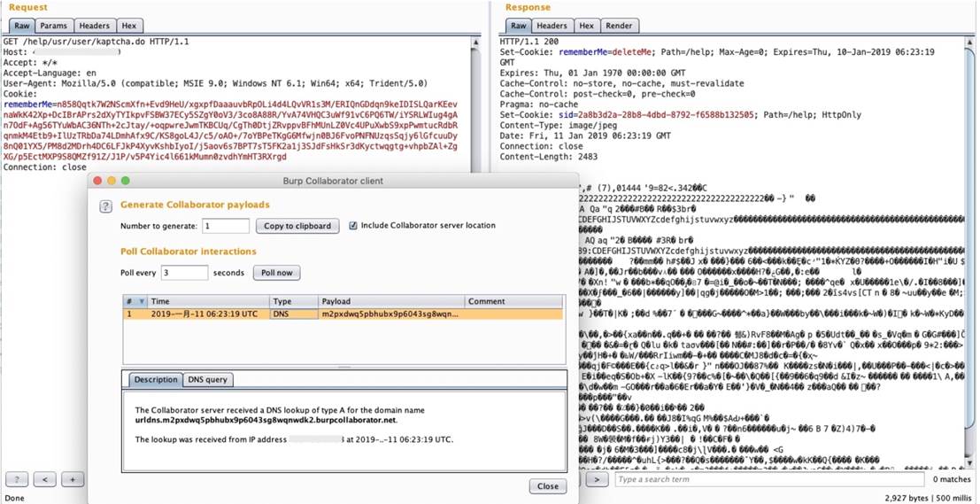Click the 'Accept-Language: en' request header
The image size is (980, 504).
pos(50,74)
